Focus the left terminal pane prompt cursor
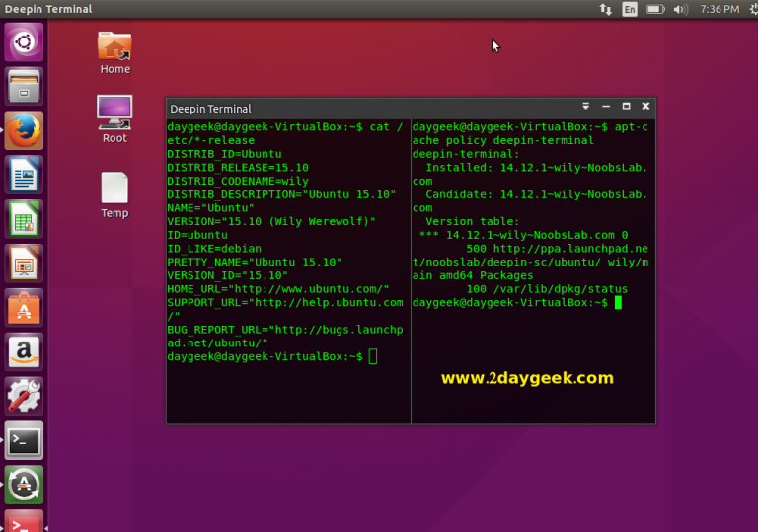The height and width of the screenshot is (532, 758). pos(373,357)
